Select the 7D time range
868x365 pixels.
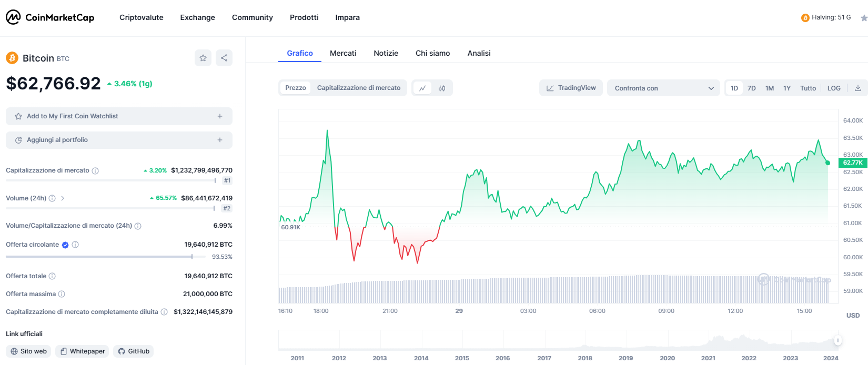pos(752,88)
